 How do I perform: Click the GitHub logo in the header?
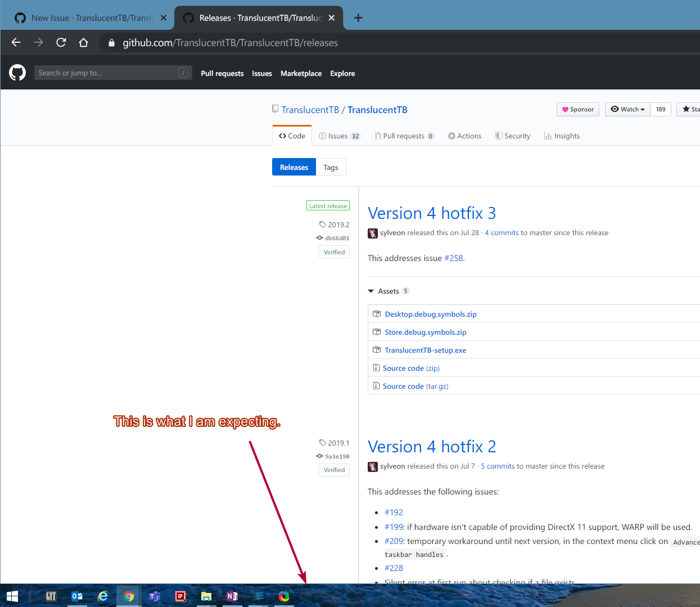[17, 73]
